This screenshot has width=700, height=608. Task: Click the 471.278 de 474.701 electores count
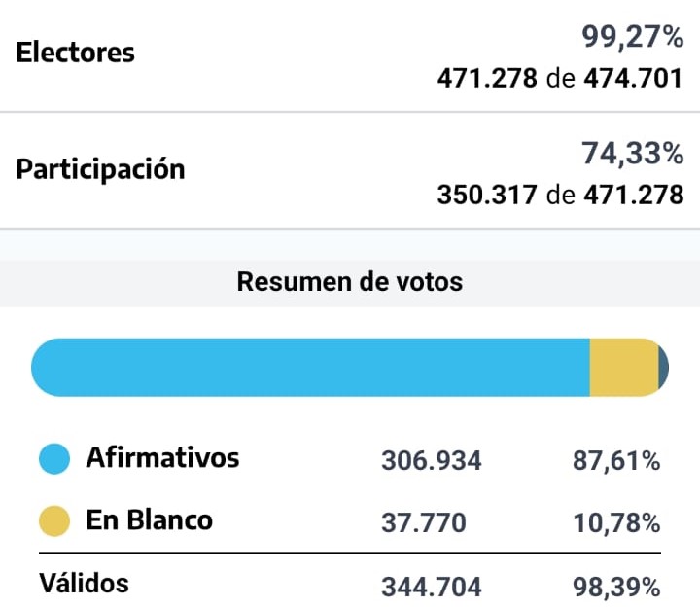coord(560,78)
